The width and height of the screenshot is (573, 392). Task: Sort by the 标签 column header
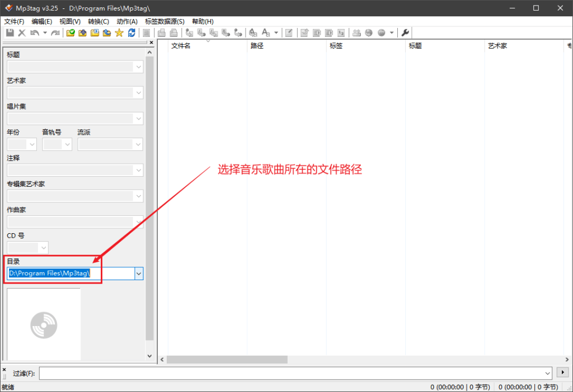[x=366, y=46]
